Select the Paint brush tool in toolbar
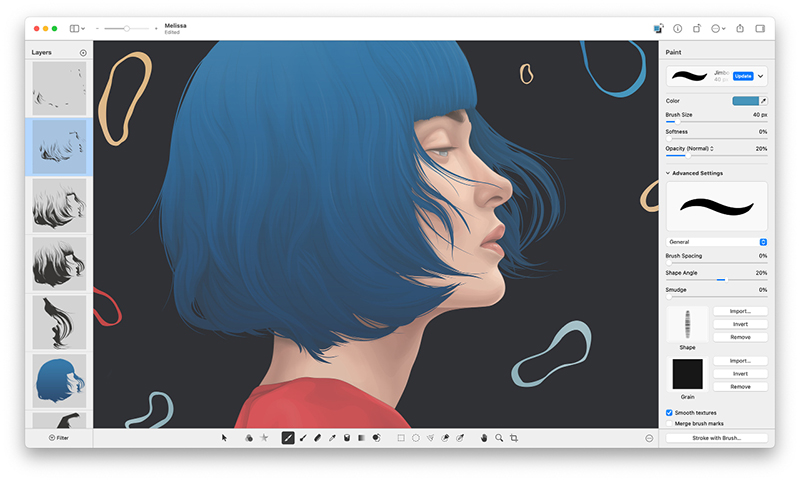800x481 pixels. click(288, 438)
